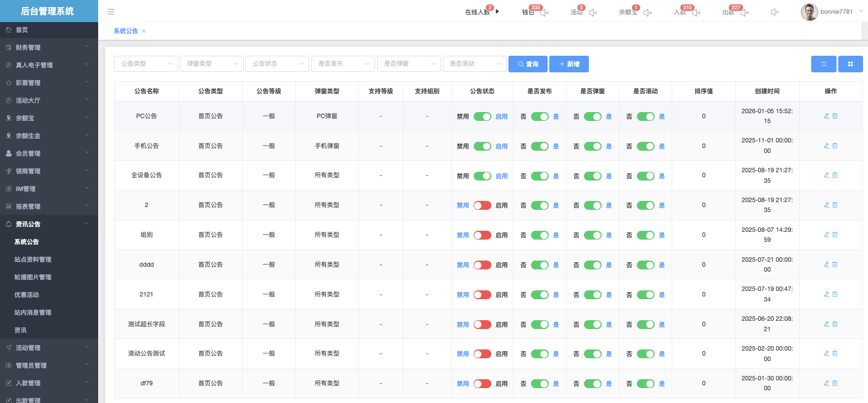Click the 查询 search button
This screenshot has width=868, height=403.
click(x=528, y=64)
